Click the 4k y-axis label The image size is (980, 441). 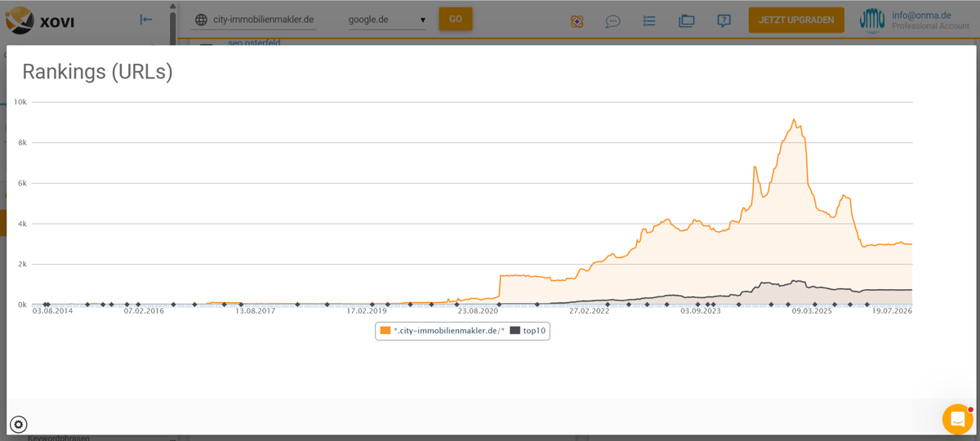(22, 224)
